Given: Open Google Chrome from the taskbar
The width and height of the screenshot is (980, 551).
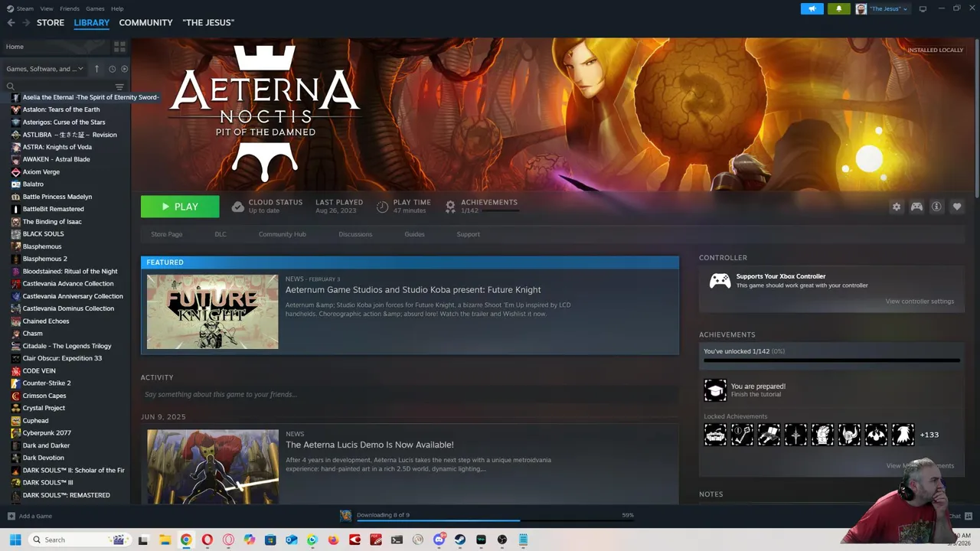Looking at the screenshot, I should [x=186, y=540].
